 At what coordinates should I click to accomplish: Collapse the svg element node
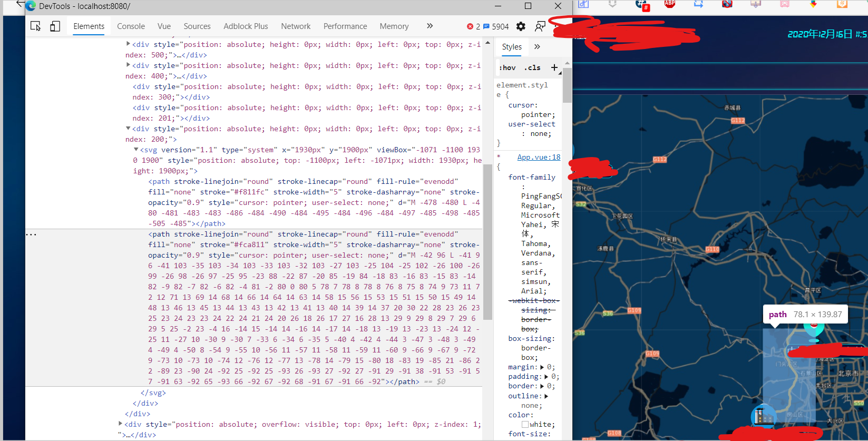pos(136,150)
